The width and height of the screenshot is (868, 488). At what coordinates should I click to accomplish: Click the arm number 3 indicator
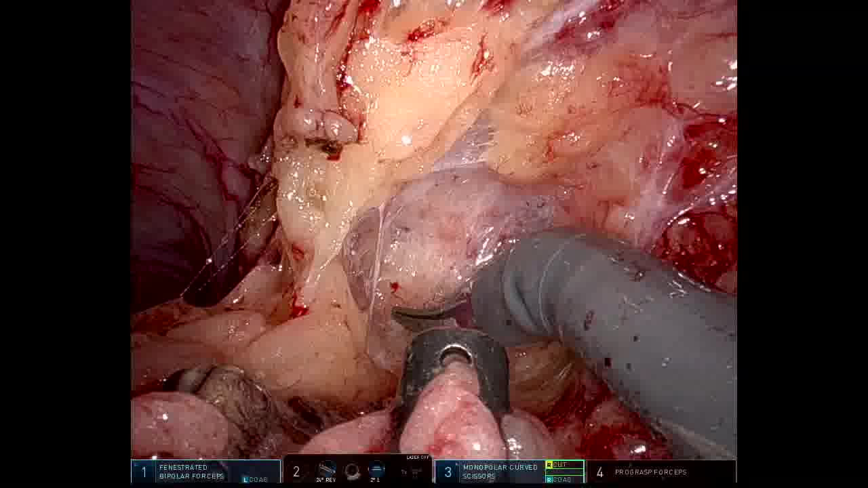click(448, 472)
